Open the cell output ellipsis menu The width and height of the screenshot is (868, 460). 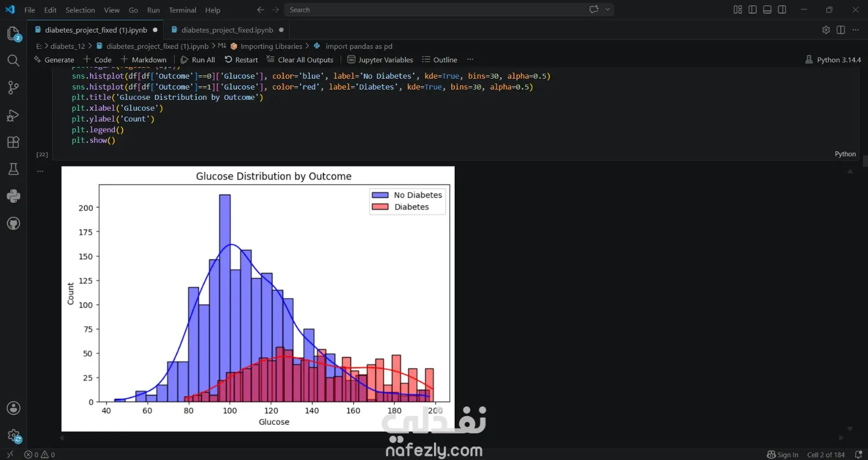(x=40, y=171)
